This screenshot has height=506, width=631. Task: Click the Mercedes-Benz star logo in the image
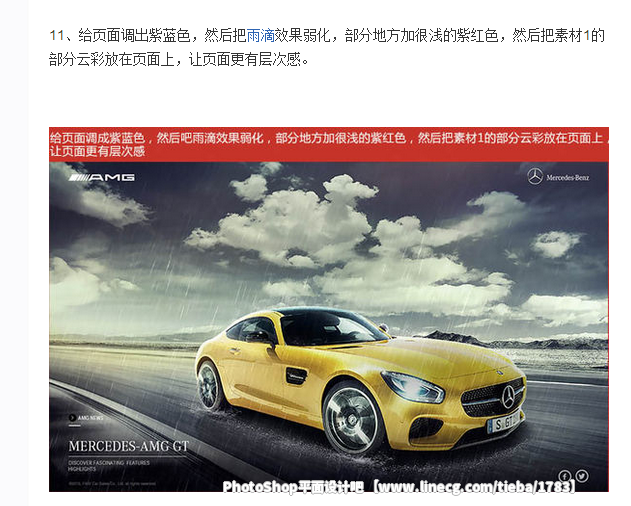click(x=535, y=177)
